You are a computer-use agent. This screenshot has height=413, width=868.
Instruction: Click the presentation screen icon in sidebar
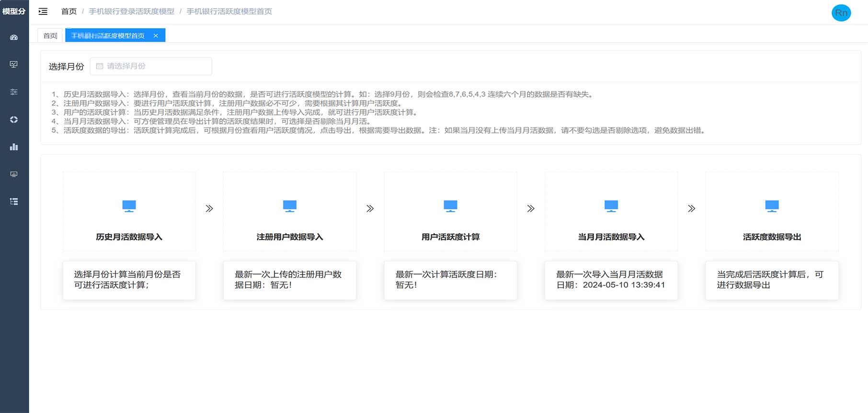(14, 174)
